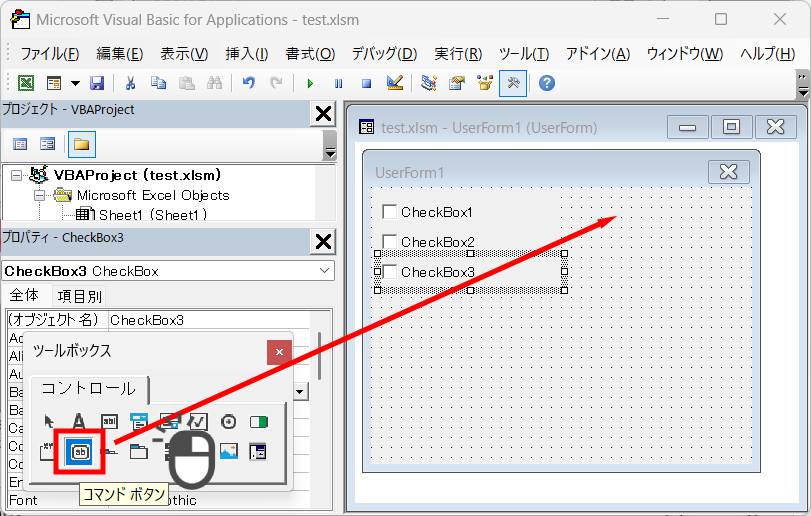Open the 実行(R) menu
This screenshot has height=516, width=811.
tap(458, 54)
